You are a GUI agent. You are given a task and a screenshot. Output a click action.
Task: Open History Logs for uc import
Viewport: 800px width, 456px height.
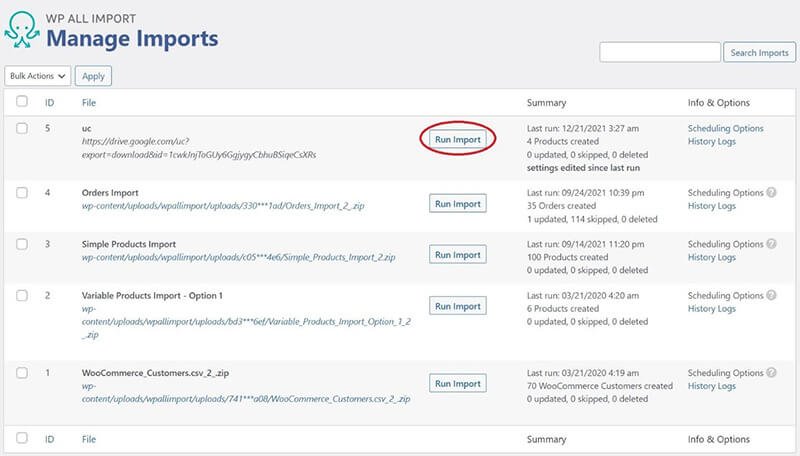(712, 141)
